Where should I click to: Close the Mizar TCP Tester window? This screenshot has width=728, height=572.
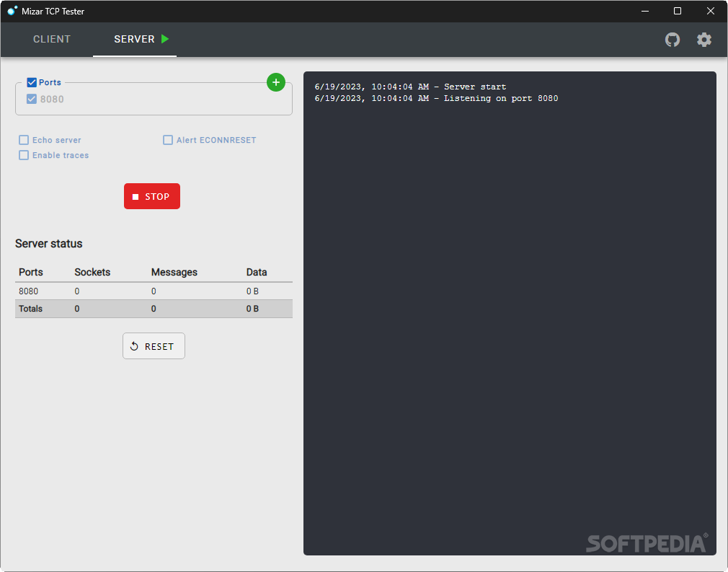(x=711, y=11)
